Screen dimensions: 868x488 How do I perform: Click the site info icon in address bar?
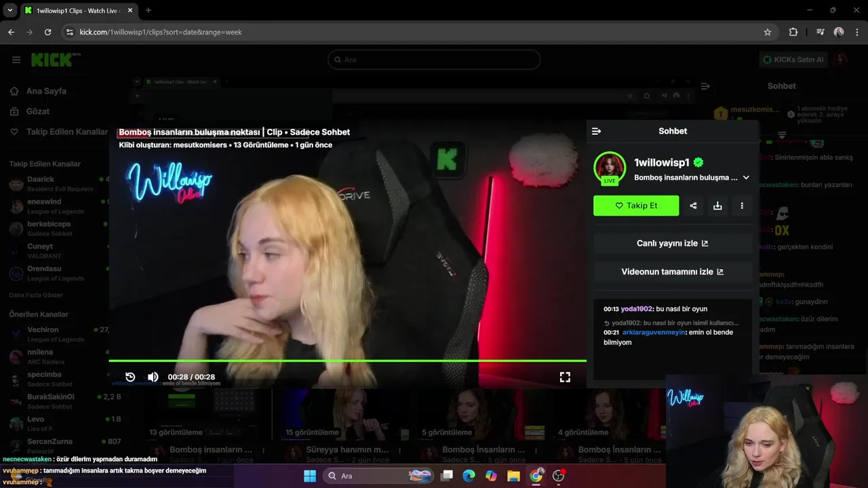(69, 32)
